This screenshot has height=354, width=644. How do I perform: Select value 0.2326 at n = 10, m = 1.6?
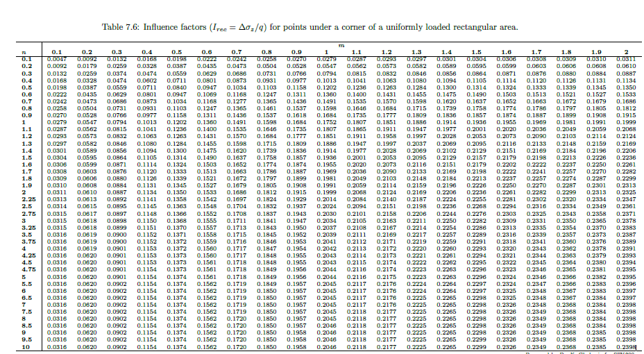click(x=507, y=347)
